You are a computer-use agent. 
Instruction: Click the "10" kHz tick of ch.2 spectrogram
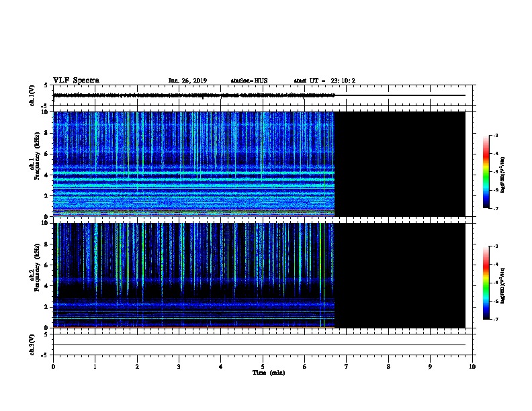point(45,223)
